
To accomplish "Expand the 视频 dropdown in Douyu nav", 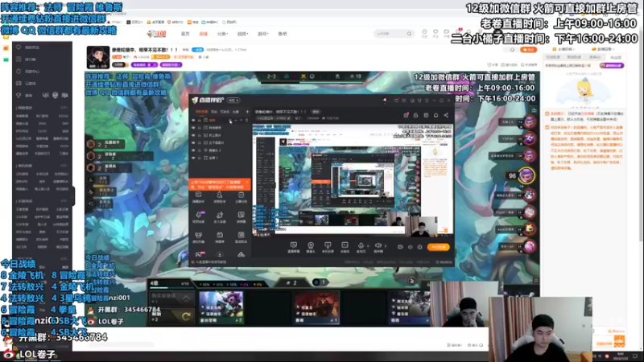I will click(243, 34).
